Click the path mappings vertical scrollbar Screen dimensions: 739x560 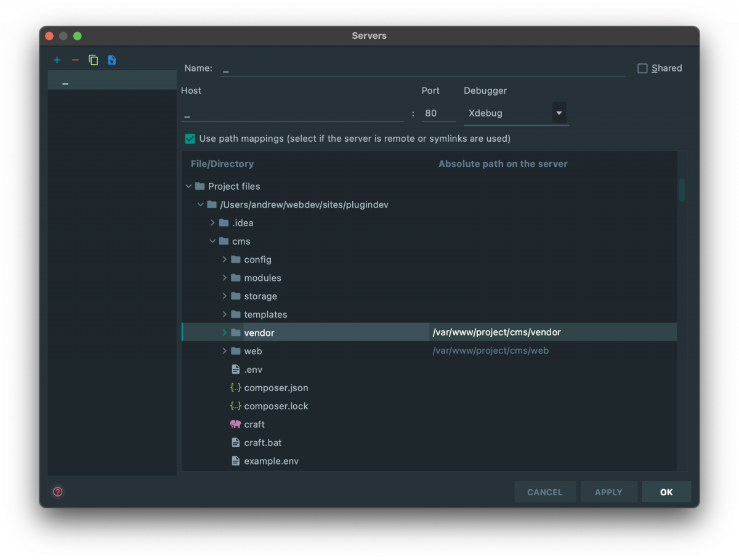pos(682,190)
